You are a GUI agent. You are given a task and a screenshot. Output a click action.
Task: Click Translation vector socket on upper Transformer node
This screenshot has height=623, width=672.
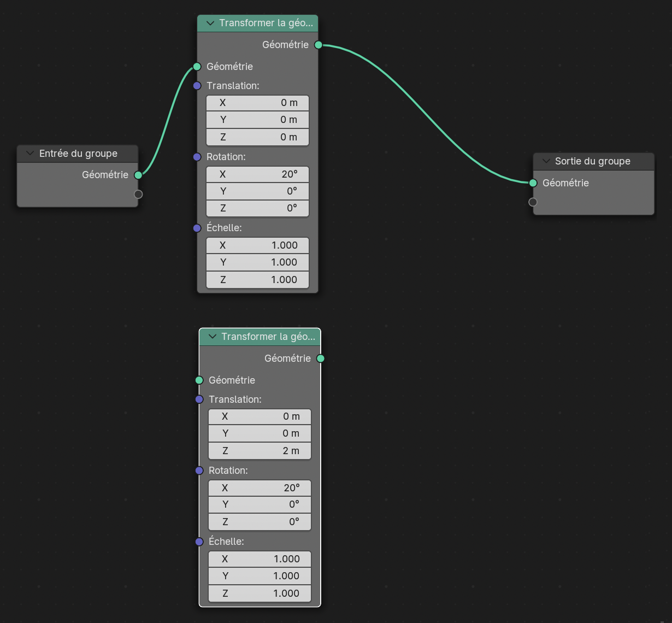click(x=197, y=86)
